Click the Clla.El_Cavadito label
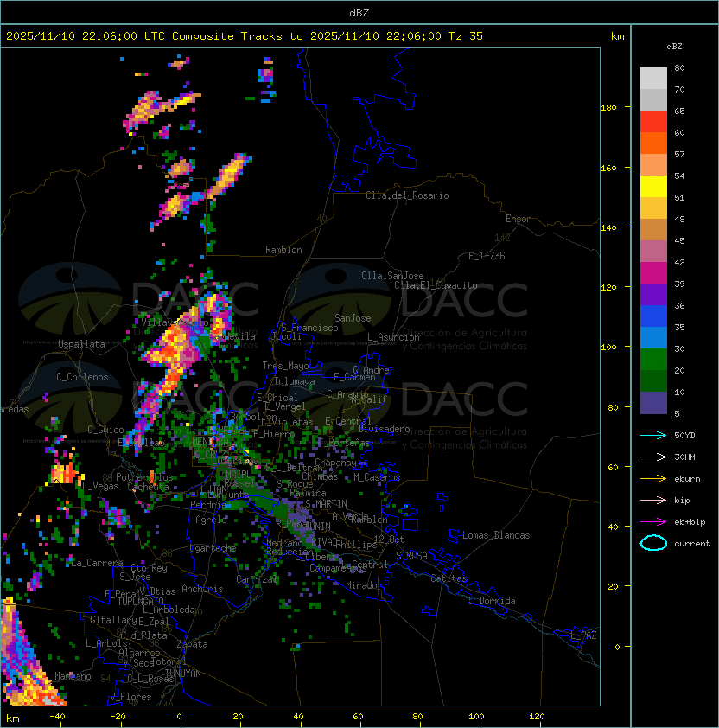Screen dimensions: 719x728 pyautogui.click(x=436, y=285)
